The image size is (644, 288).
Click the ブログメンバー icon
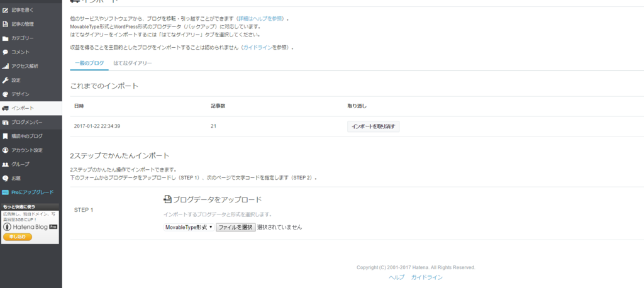pos(5,123)
